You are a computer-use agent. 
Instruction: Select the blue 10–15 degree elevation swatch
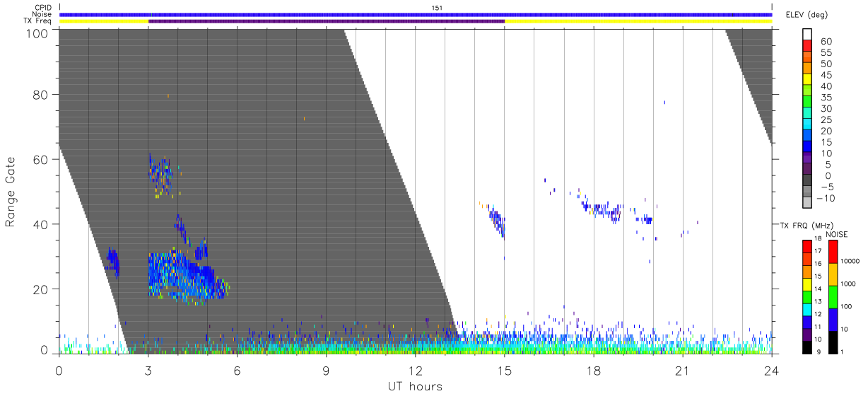tap(807, 148)
